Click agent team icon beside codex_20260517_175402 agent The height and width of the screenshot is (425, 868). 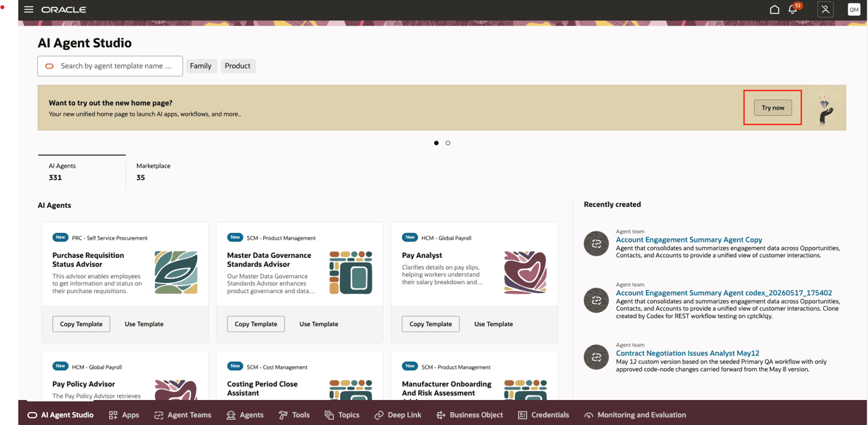click(596, 300)
